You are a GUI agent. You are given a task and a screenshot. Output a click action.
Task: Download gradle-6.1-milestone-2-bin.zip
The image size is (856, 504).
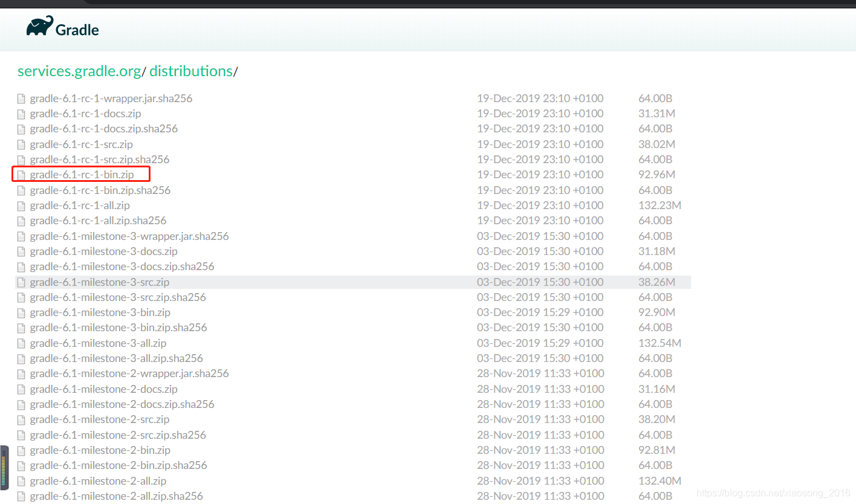point(100,450)
